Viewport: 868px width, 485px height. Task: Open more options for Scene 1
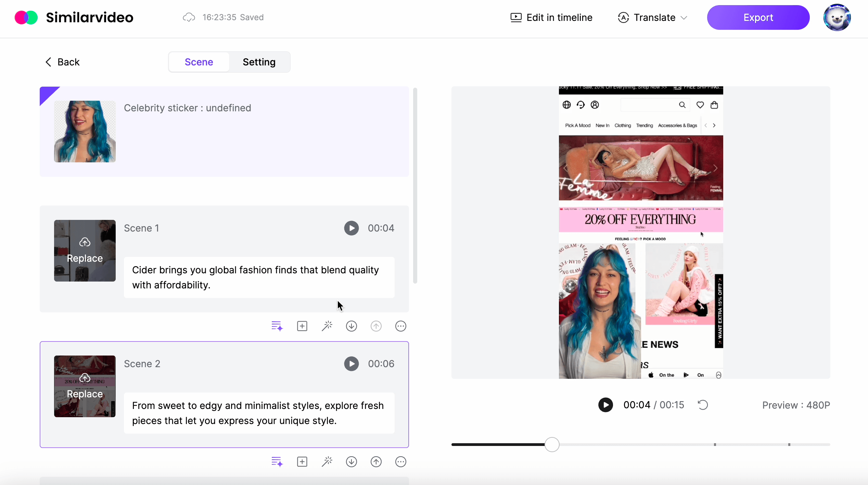[401, 326]
